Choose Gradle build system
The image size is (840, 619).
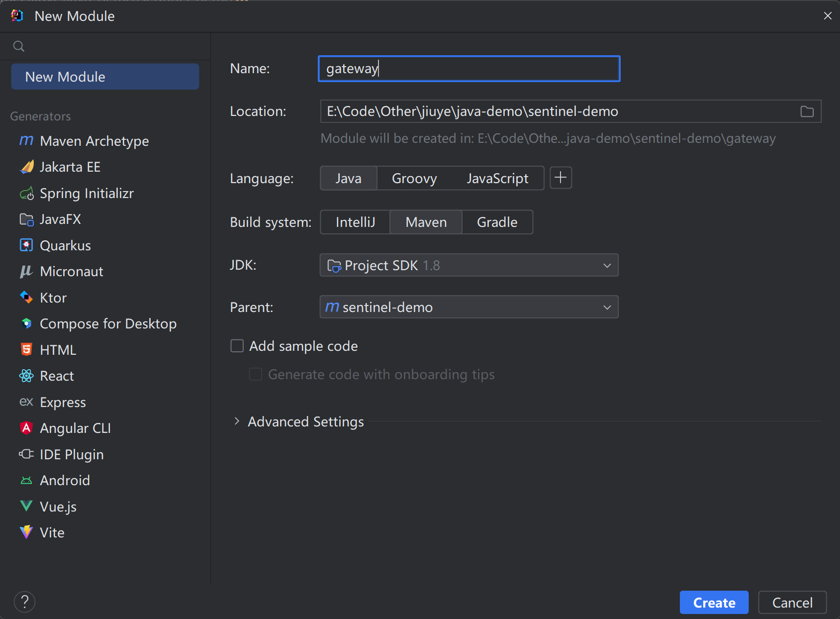pos(497,222)
